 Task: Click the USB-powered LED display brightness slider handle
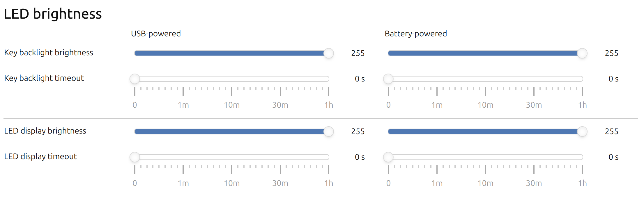(x=328, y=132)
